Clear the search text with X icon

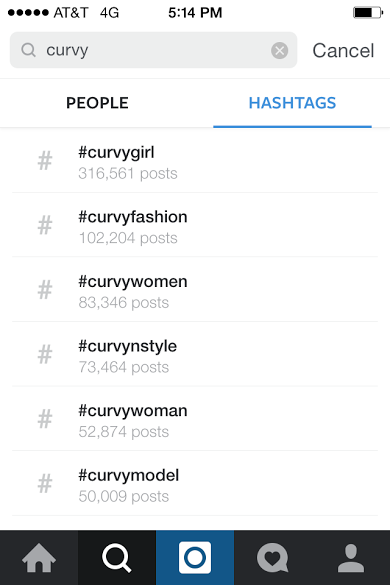[x=280, y=50]
